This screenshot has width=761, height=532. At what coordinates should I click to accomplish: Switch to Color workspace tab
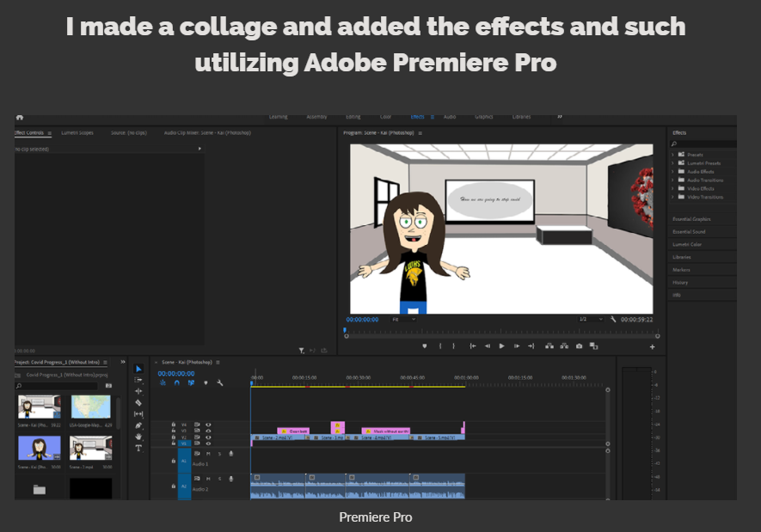(385, 117)
